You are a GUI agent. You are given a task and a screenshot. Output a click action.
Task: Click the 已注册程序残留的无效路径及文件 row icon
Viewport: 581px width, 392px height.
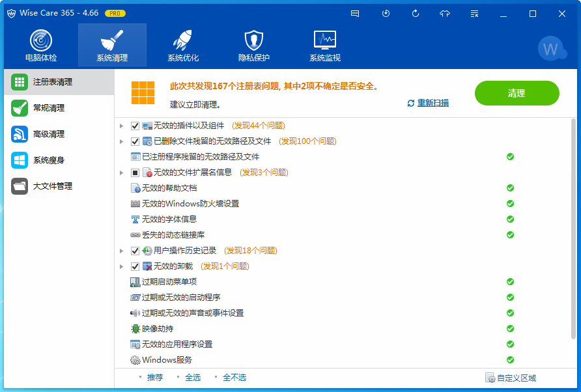pyautogui.click(x=135, y=157)
